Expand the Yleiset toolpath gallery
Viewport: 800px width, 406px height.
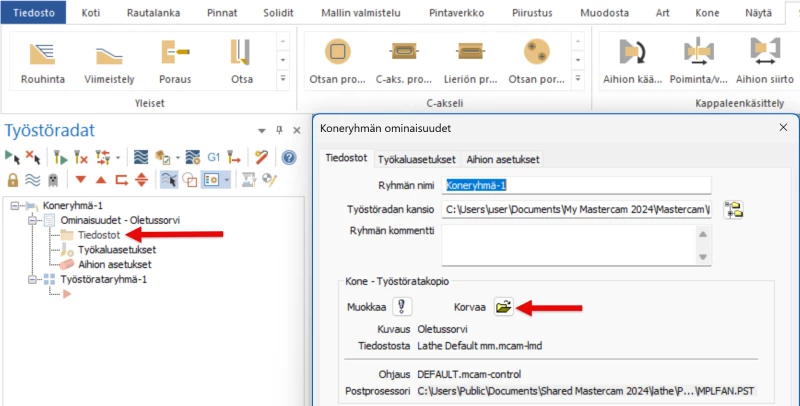283,77
